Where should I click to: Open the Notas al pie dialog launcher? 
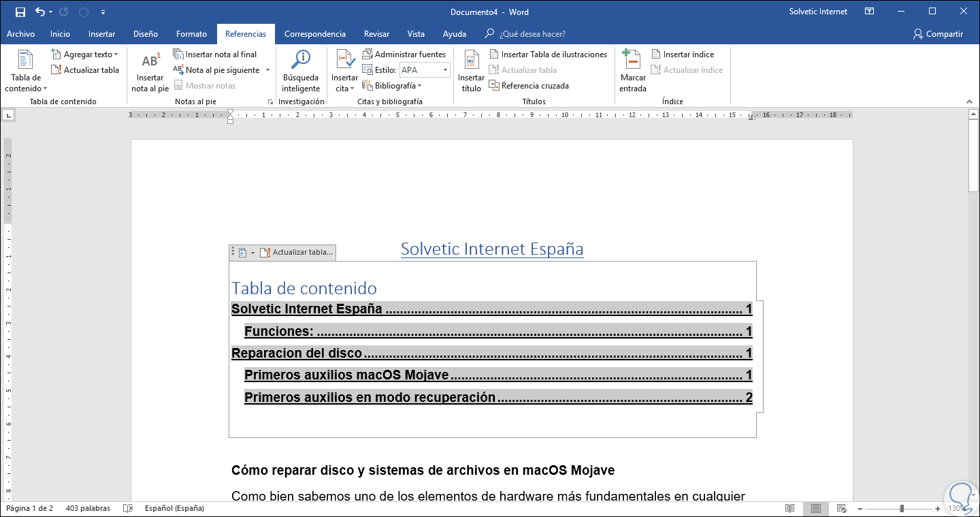(270, 101)
